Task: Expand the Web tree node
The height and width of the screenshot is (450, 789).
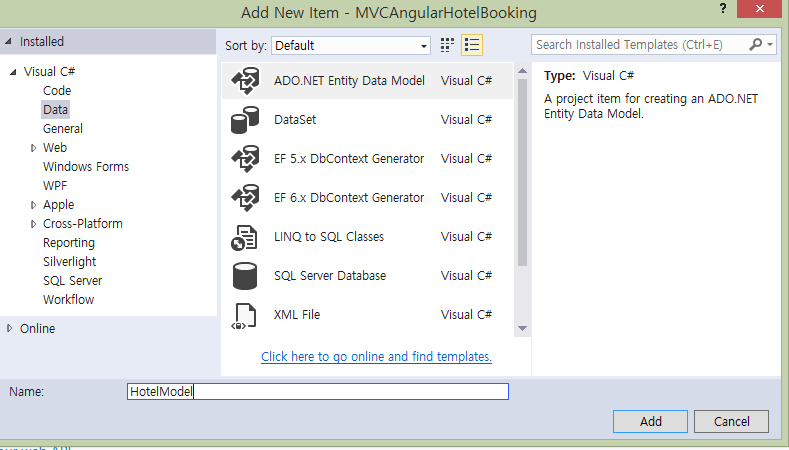Action: coord(33,148)
